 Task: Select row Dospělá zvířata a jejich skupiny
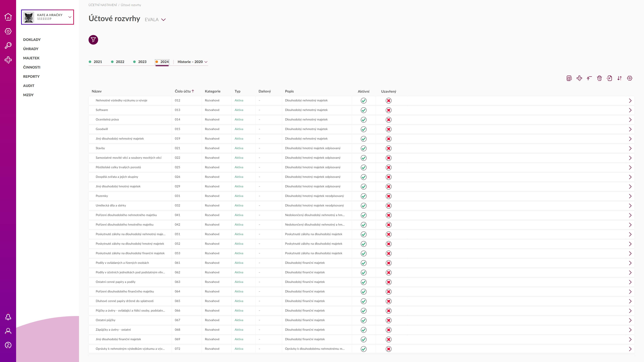pyautogui.click(x=361, y=177)
